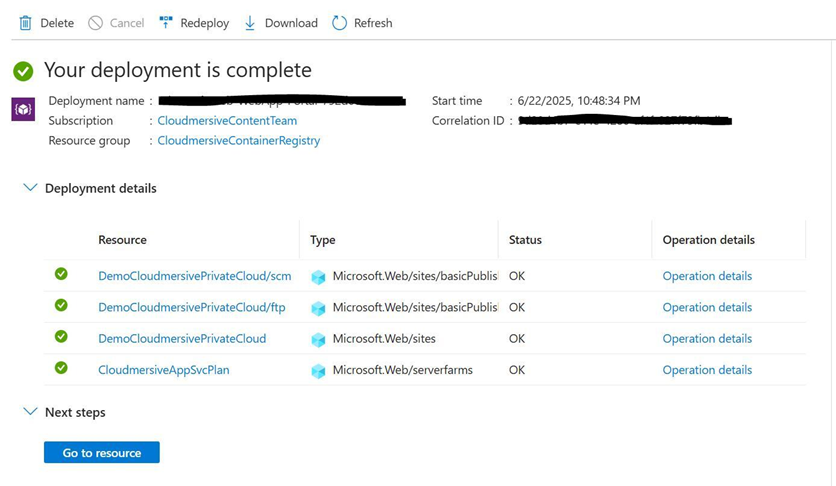Click the Deployment details section title
Image resolution: width=836 pixels, height=486 pixels.
[101, 189]
